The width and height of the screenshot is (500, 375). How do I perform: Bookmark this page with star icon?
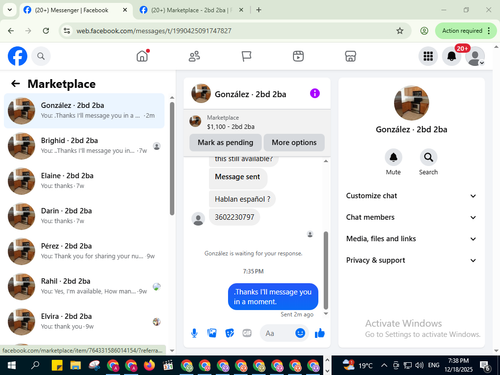400,31
